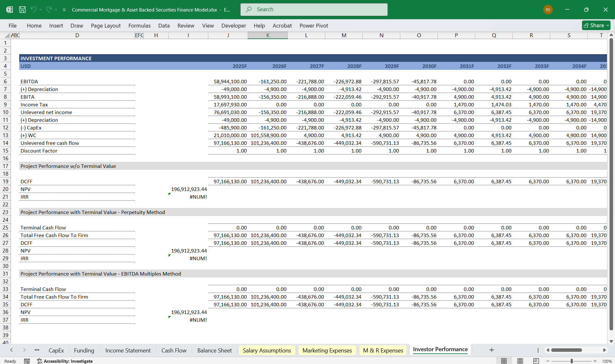Click the macro recording icon in status bar
The width and height of the screenshot is (615, 364).
[x=27, y=361]
